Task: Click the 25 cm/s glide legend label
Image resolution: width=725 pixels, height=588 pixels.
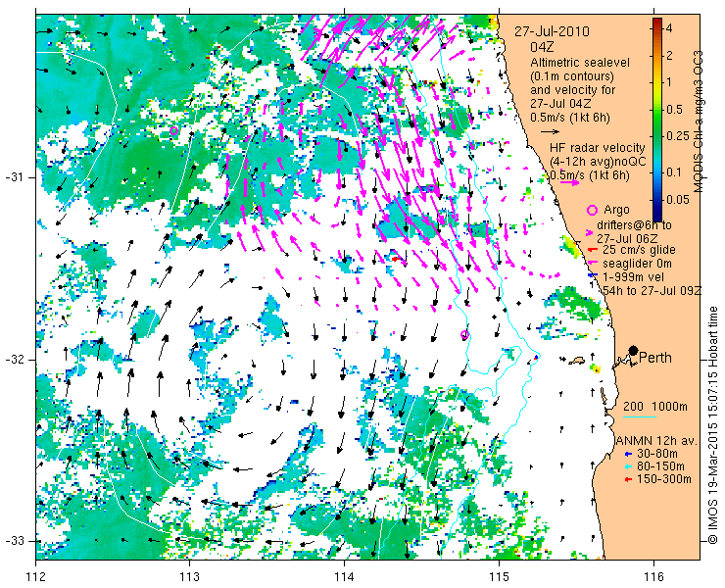Action: (639, 250)
